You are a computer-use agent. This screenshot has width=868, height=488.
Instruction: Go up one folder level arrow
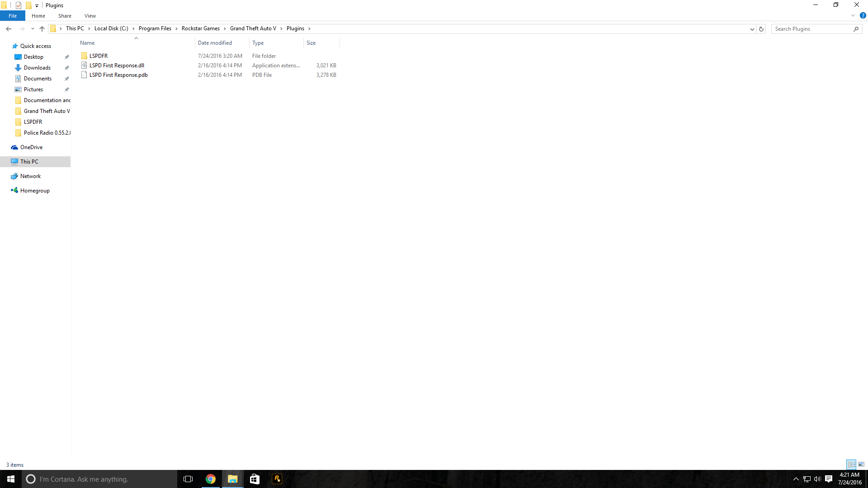pos(42,29)
